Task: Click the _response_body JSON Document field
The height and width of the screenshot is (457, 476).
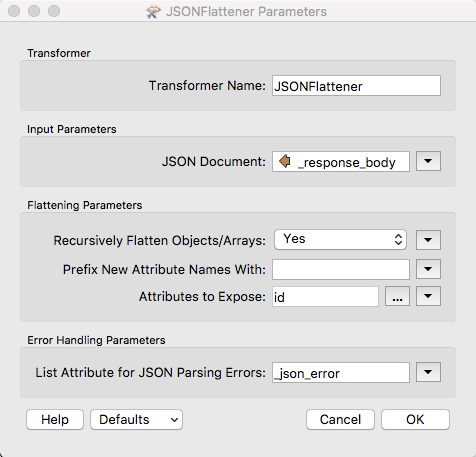Action: pyautogui.click(x=341, y=162)
